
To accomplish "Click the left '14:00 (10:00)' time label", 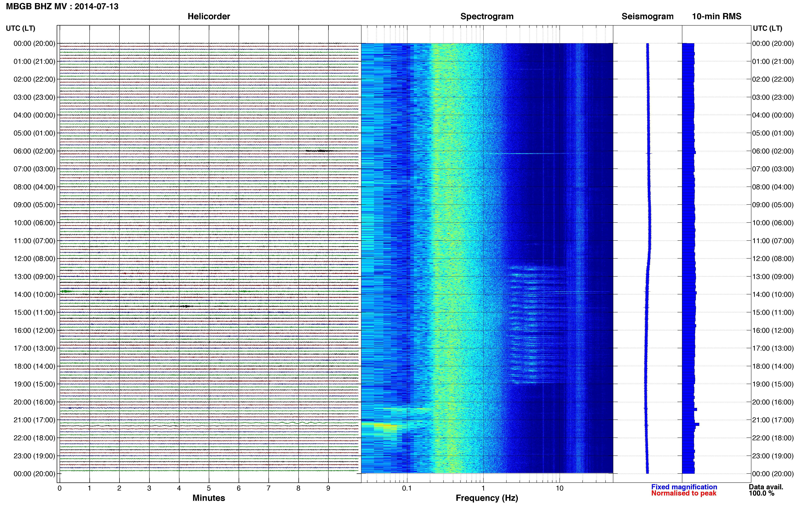I will tap(34, 295).
